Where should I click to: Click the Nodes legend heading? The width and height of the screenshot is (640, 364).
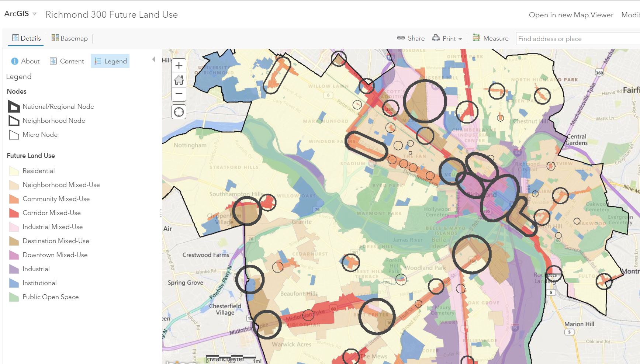point(17,91)
